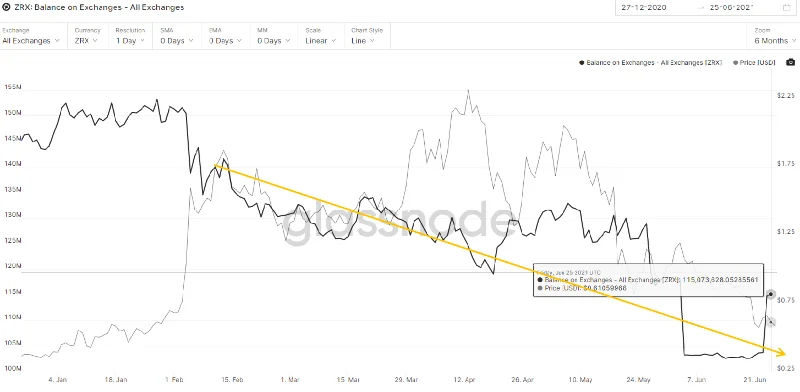Click the tooltip Price (USD) value line
The image size is (800, 392).
pos(582,288)
